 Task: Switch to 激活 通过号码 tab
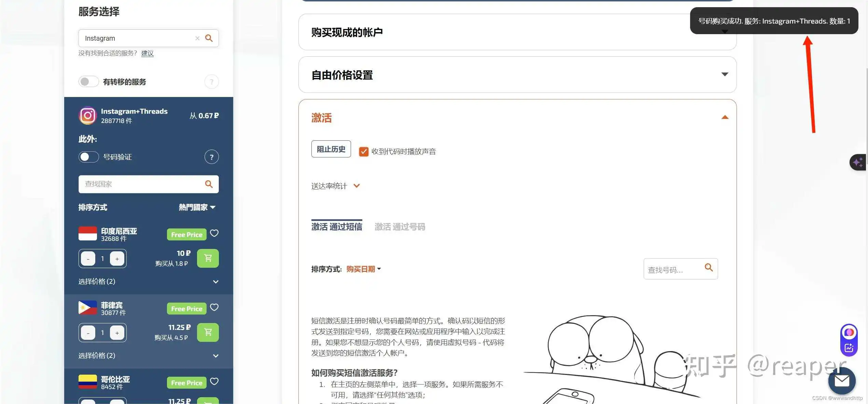(x=400, y=227)
